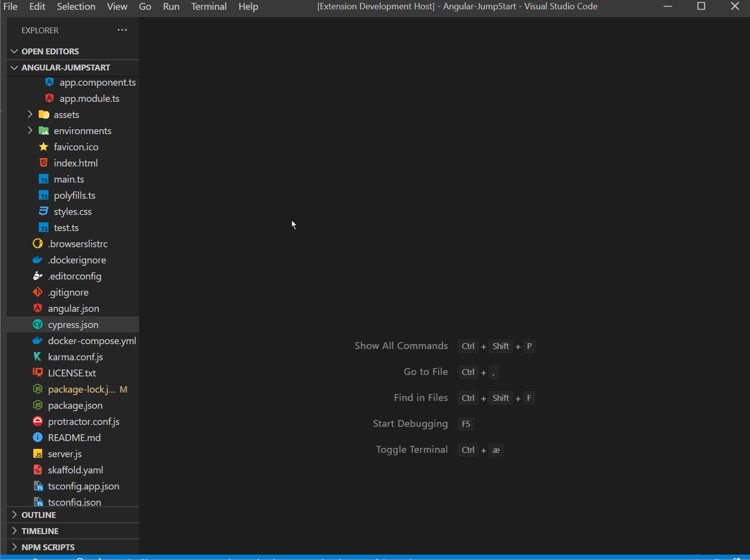This screenshot has height=560, width=750.
Task: Click the 'Toggle Terminal' hint text
Action: pos(412,449)
